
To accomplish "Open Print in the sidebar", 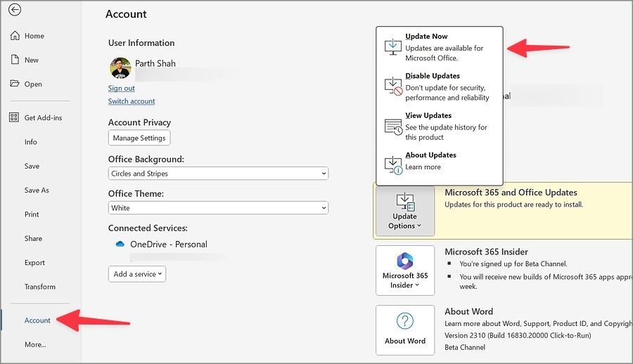I will pyautogui.click(x=32, y=214).
